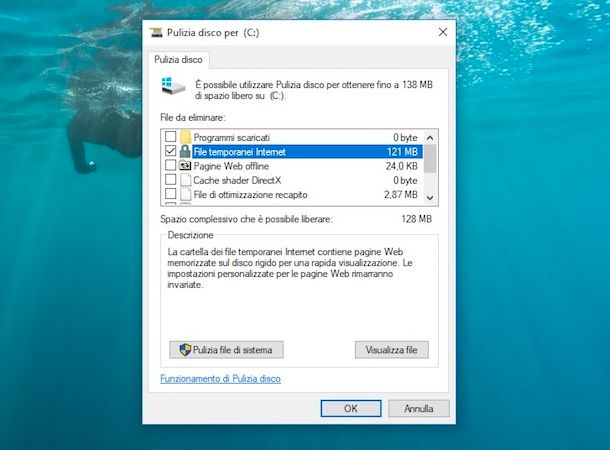This screenshot has height=450, width=610.
Task: Cancel with the Annulla button
Action: click(x=419, y=408)
